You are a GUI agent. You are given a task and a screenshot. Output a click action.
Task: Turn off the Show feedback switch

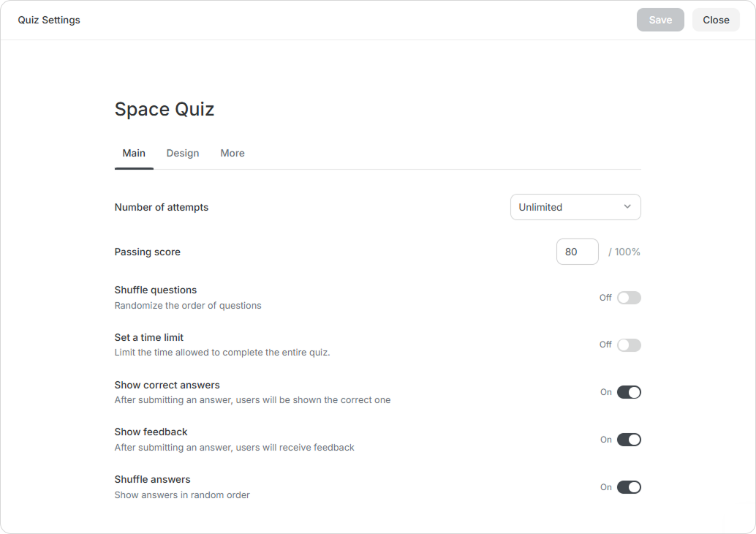click(x=629, y=440)
